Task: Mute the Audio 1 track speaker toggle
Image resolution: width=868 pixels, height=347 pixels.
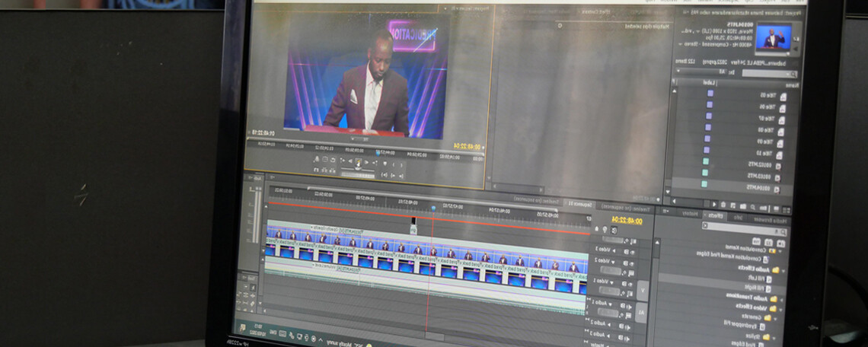Action: [x=629, y=306]
